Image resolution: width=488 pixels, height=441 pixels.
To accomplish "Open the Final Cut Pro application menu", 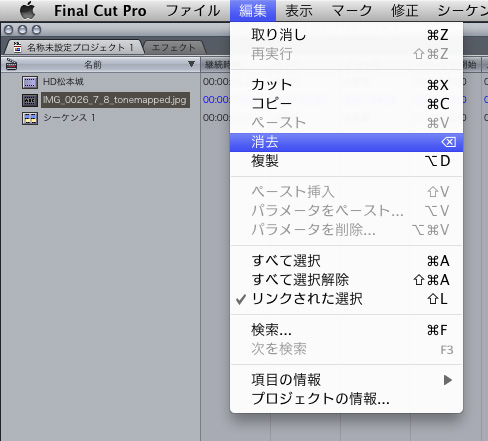I will [100, 11].
